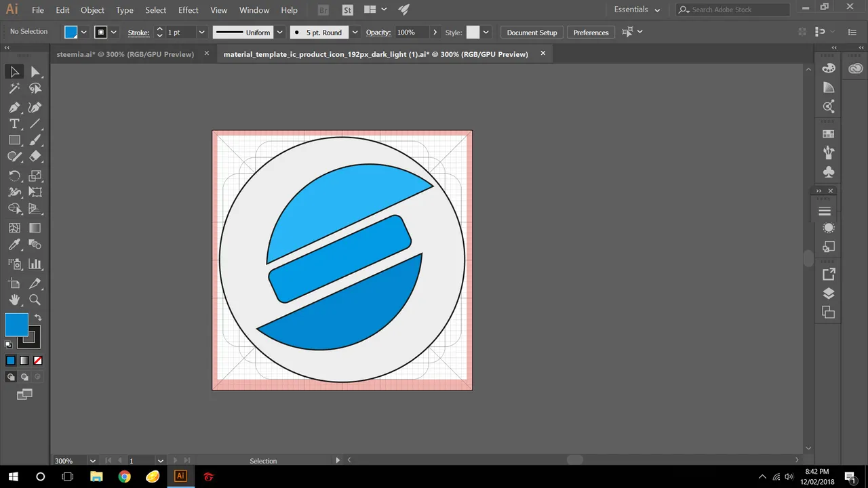Open the stroke weight dropdown
Image resolution: width=868 pixels, height=488 pixels.
pyautogui.click(x=201, y=32)
